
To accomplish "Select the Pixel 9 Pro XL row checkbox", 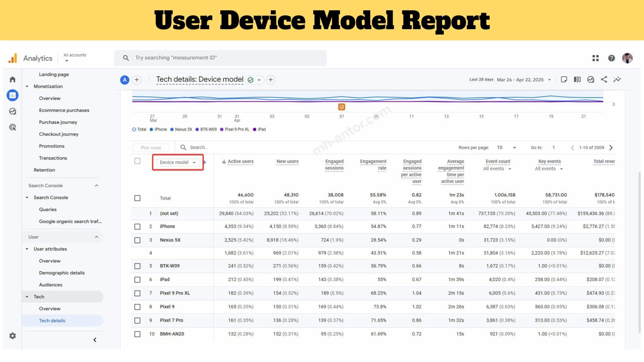I will point(137,293).
